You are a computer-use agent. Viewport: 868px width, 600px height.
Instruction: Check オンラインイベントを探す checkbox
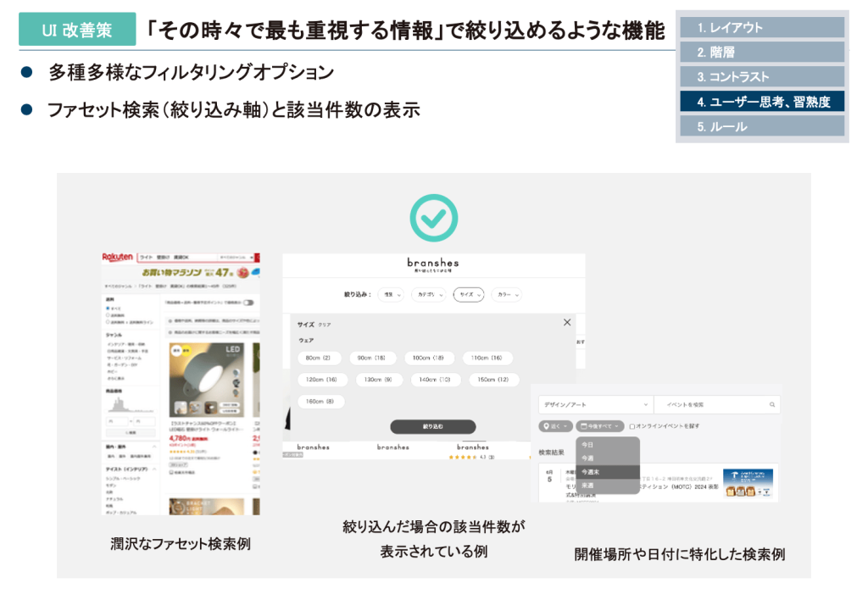pyautogui.click(x=632, y=426)
